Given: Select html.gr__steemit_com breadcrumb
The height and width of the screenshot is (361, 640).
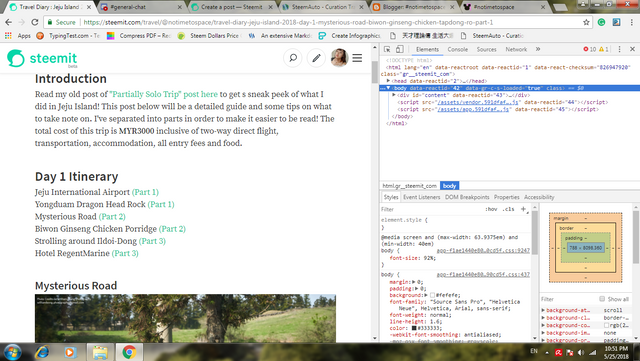Looking at the screenshot, I should tap(409, 186).
